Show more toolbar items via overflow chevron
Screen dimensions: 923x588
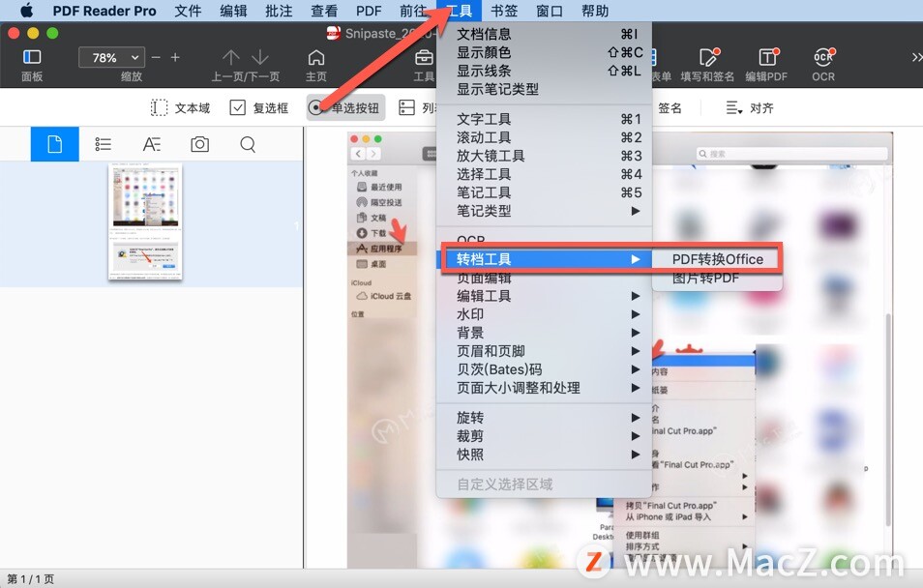[916, 58]
